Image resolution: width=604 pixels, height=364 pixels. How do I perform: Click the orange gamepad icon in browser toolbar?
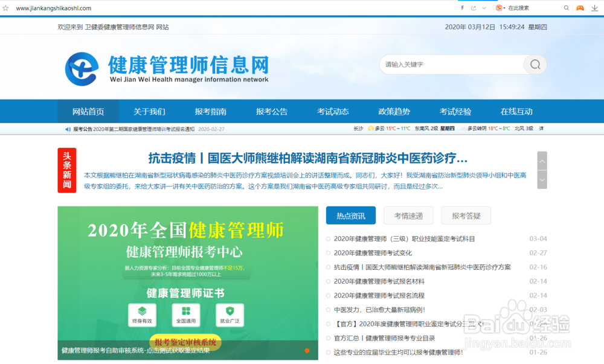pos(580,7)
